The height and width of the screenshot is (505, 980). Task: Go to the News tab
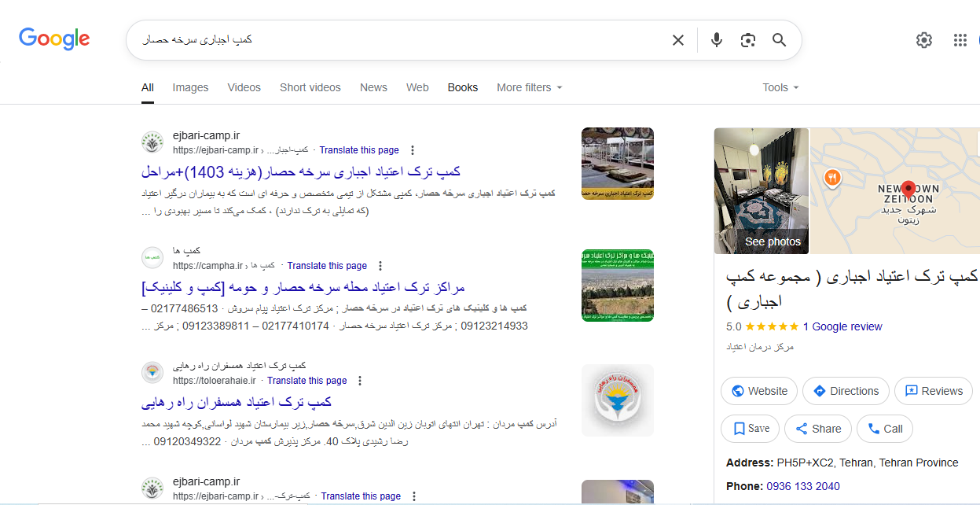point(373,87)
